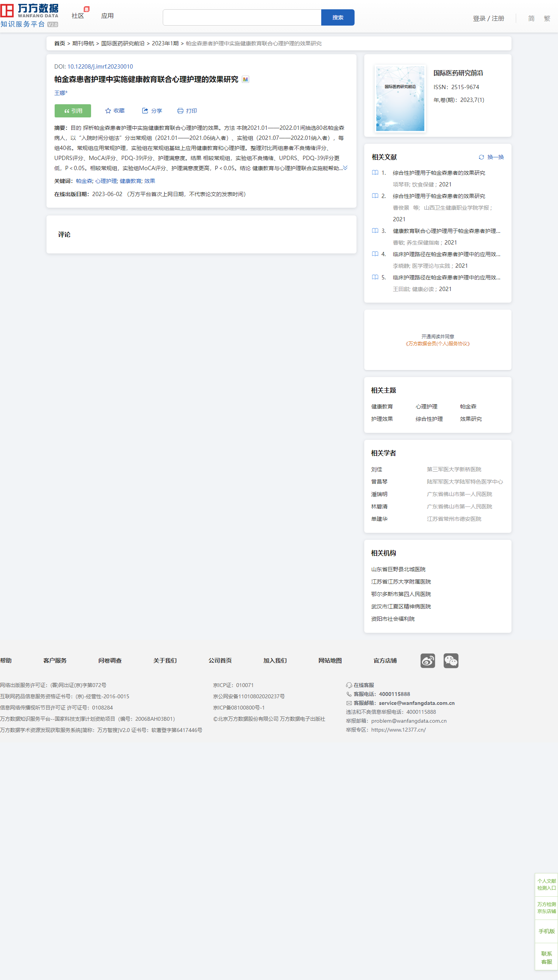
Task: Click 登录 / 注册 link
Action: click(x=489, y=19)
